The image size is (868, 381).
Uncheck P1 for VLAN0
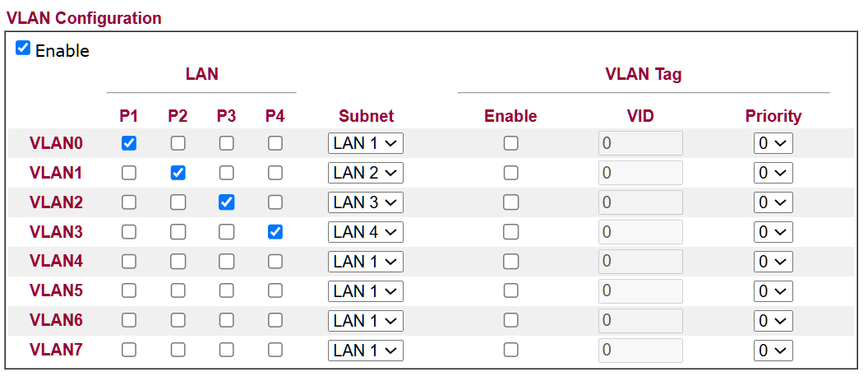(128, 143)
